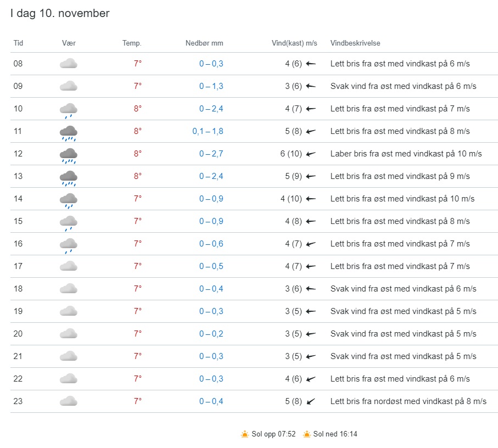
Task: Click the Vindbeskrivelse column header
Action: click(355, 43)
